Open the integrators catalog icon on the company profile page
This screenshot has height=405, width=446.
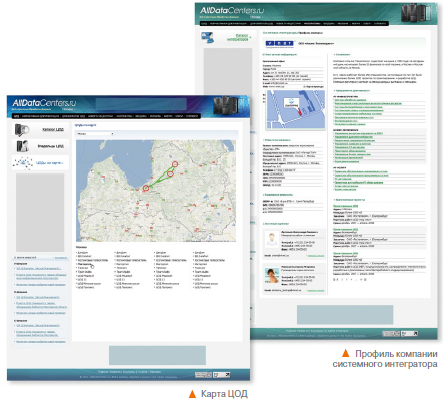(x=208, y=38)
